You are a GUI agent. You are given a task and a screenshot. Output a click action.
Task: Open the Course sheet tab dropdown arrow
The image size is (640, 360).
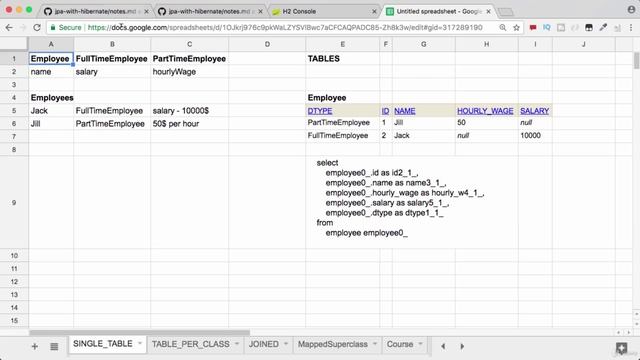point(420,344)
